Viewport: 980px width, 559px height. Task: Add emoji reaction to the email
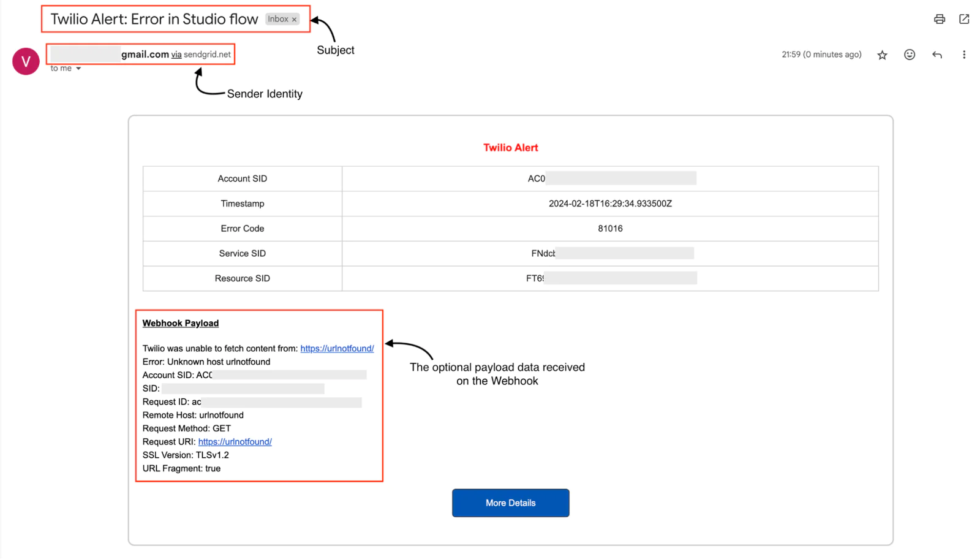(x=910, y=55)
